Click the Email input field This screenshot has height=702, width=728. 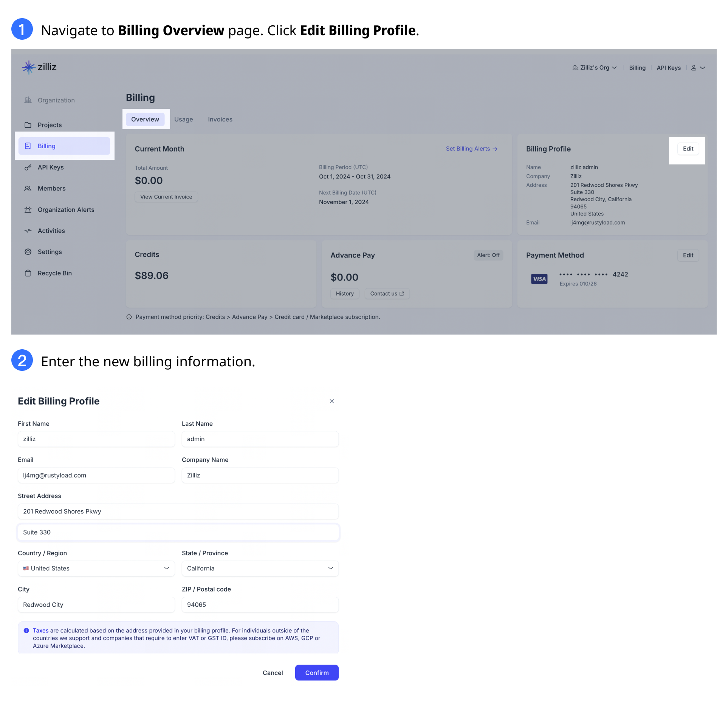click(x=96, y=475)
